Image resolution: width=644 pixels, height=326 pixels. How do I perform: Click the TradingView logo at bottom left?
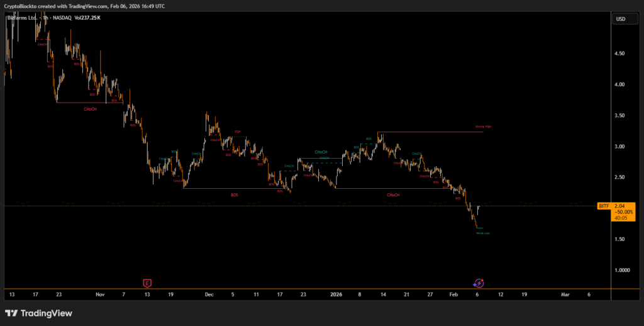[x=38, y=313]
